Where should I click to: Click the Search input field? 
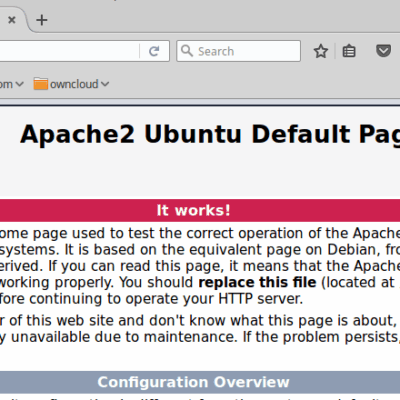[x=238, y=51]
